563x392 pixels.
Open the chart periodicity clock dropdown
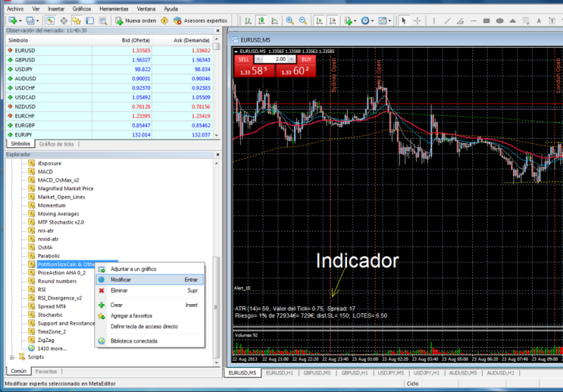(367, 20)
